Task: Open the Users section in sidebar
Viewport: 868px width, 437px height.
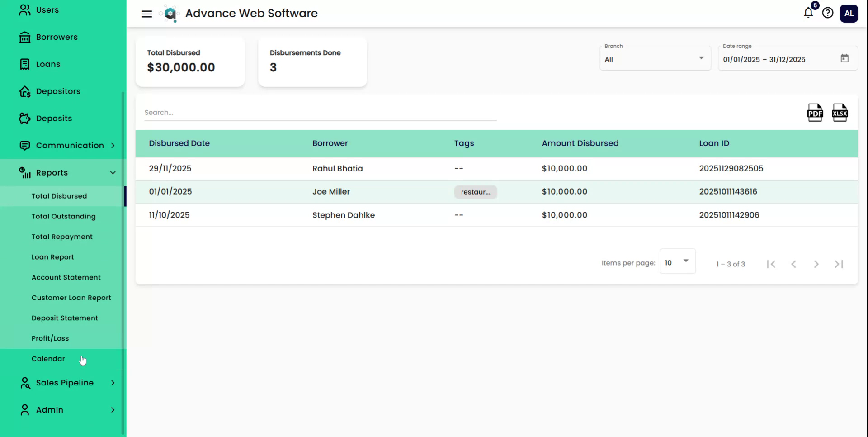Action: tap(25, 9)
